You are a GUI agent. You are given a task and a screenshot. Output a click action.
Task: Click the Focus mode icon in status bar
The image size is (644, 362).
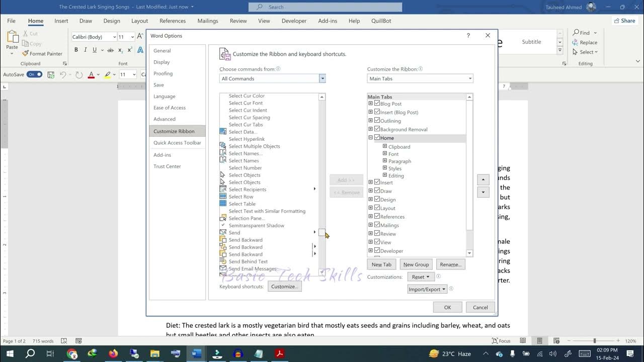(495, 341)
